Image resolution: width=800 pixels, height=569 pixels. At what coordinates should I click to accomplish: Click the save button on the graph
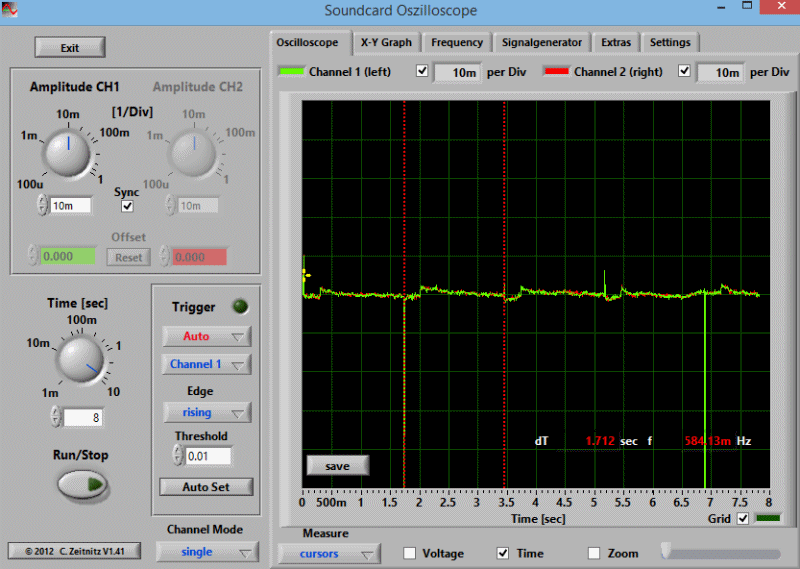337,466
